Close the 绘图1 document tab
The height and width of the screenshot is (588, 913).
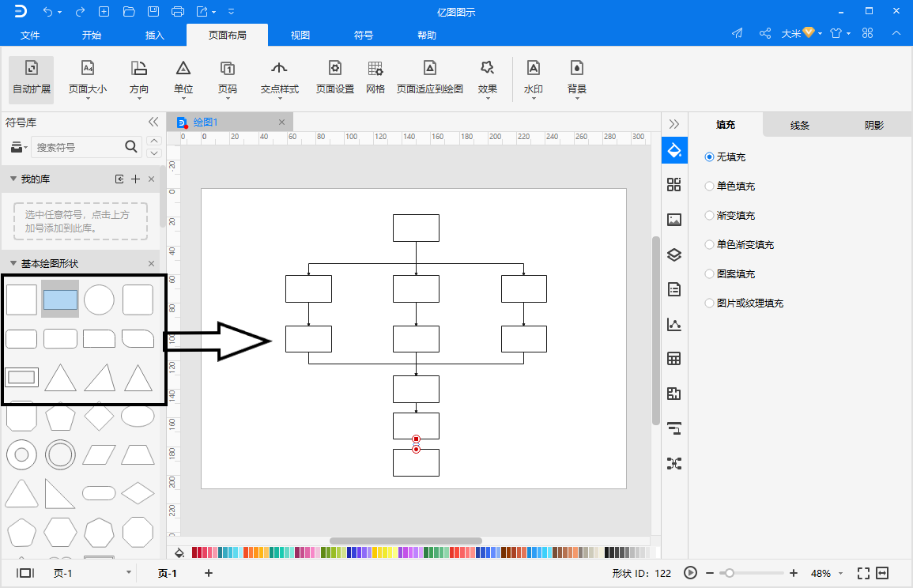282,122
